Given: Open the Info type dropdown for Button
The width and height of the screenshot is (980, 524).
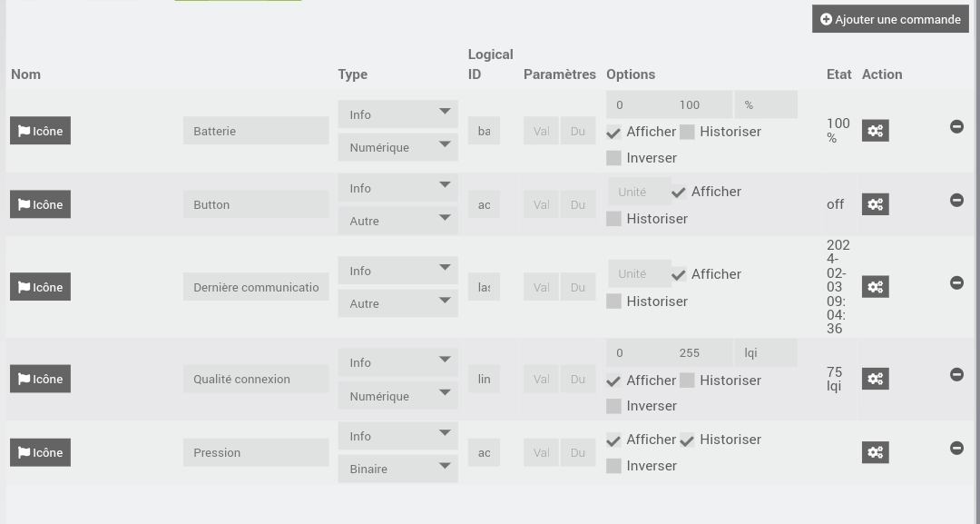Looking at the screenshot, I should pos(397,188).
